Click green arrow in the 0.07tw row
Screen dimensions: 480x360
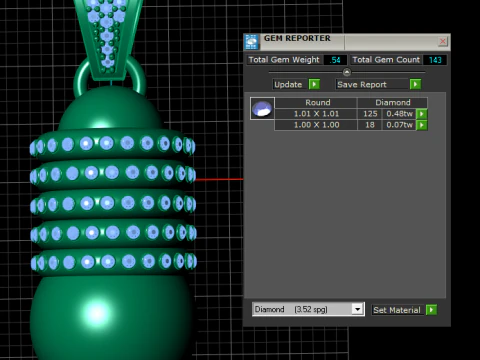pyautogui.click(x=422, y=125)
